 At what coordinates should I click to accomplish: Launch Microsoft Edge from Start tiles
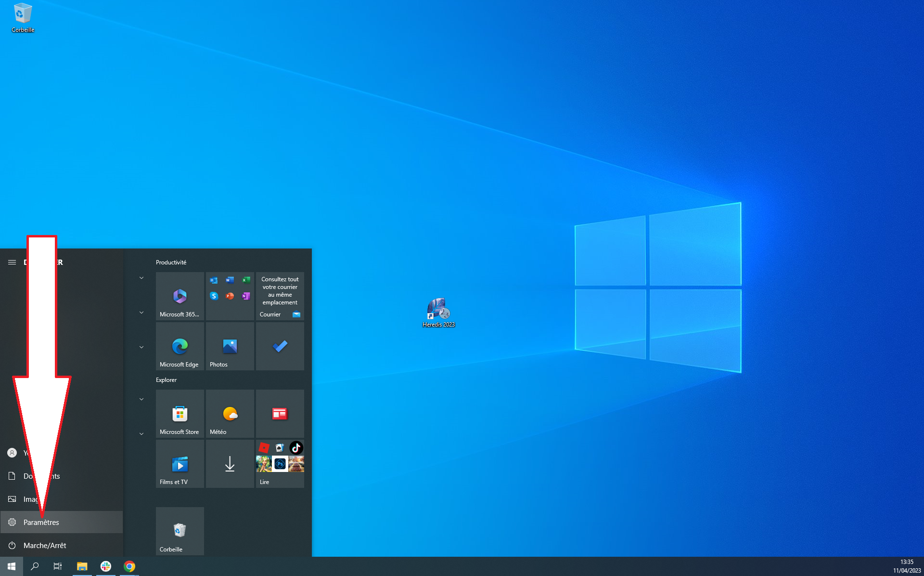point(180,346)
